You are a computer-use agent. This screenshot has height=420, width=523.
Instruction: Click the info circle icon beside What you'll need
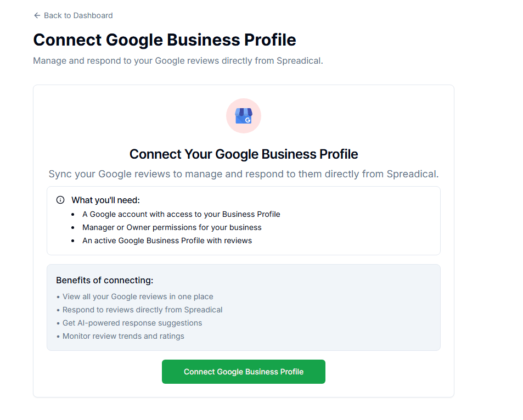[x=60, y=200]
